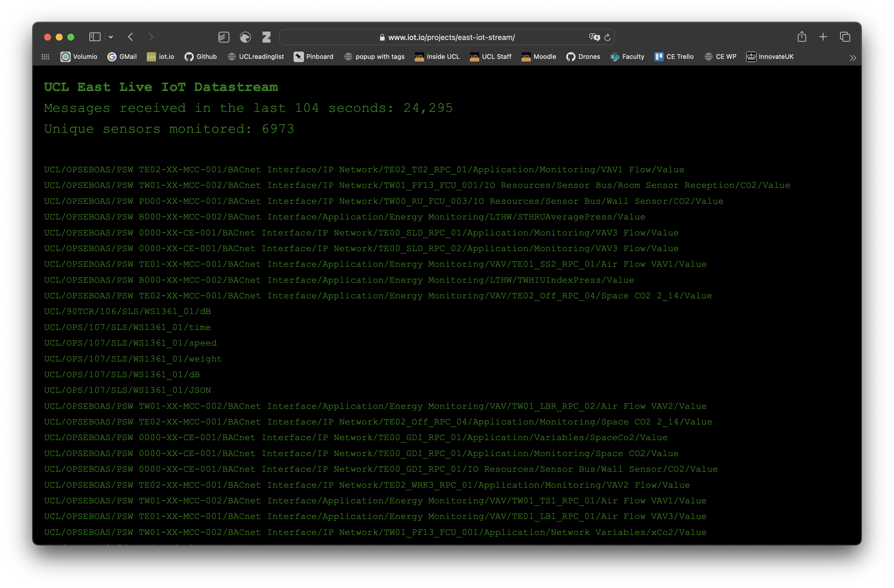
Task: Expand the hidden bookmarks overflow chevron
Action: coord(853,58)
